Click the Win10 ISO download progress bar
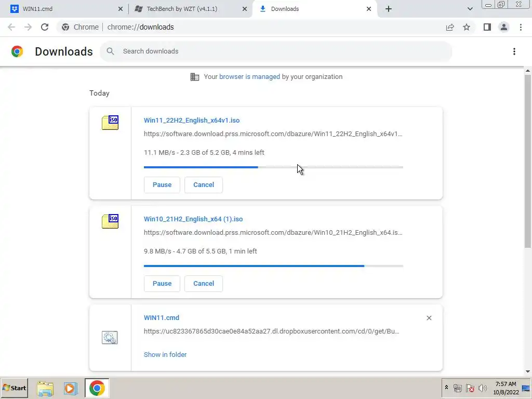This screenshot has width=532, height=399. tap(273, 266)
